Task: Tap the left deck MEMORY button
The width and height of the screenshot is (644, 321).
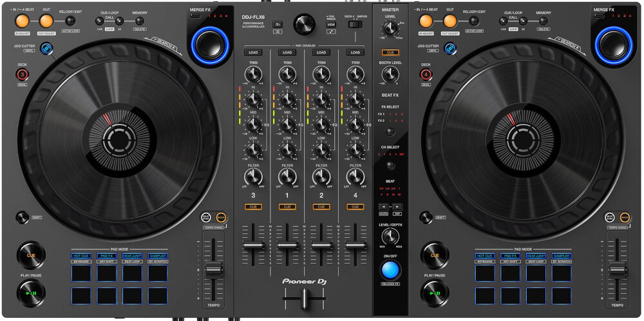Action: [x=140, y=21]
